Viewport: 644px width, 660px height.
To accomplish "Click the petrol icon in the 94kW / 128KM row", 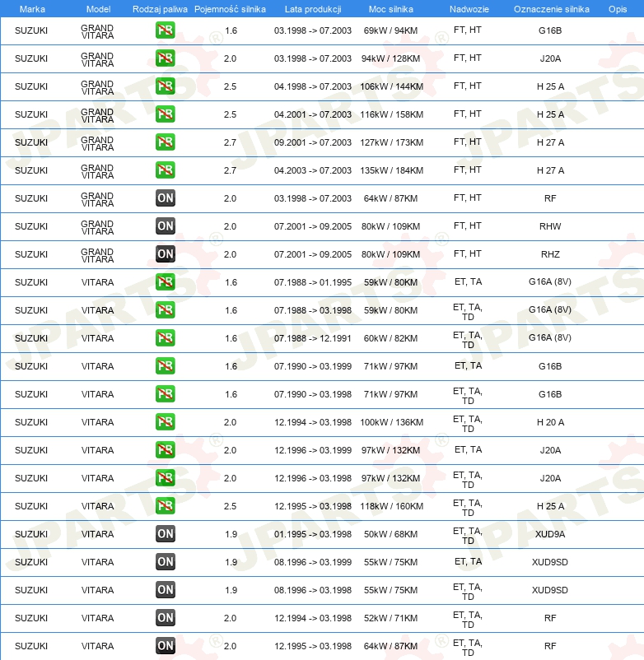I will (165, 58).
